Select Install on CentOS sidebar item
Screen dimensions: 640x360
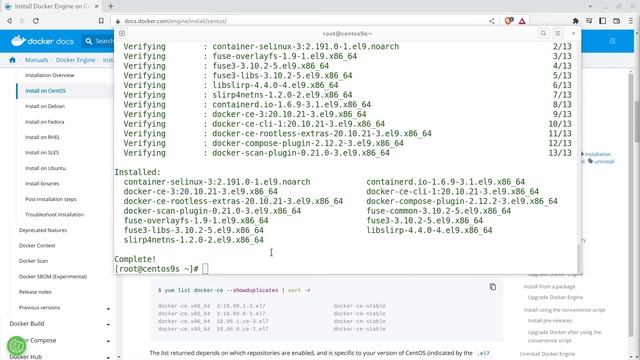[x=45, y=91]
